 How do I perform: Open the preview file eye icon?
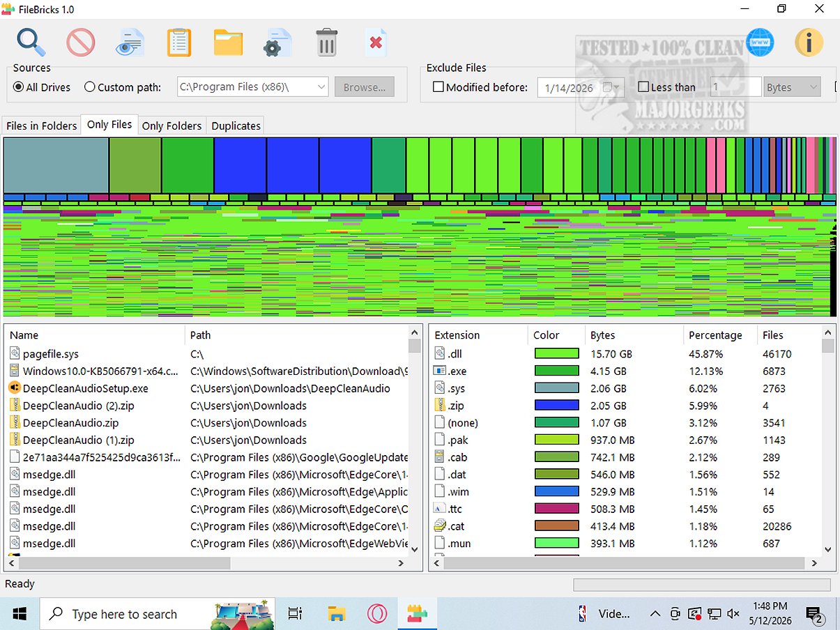130,43
